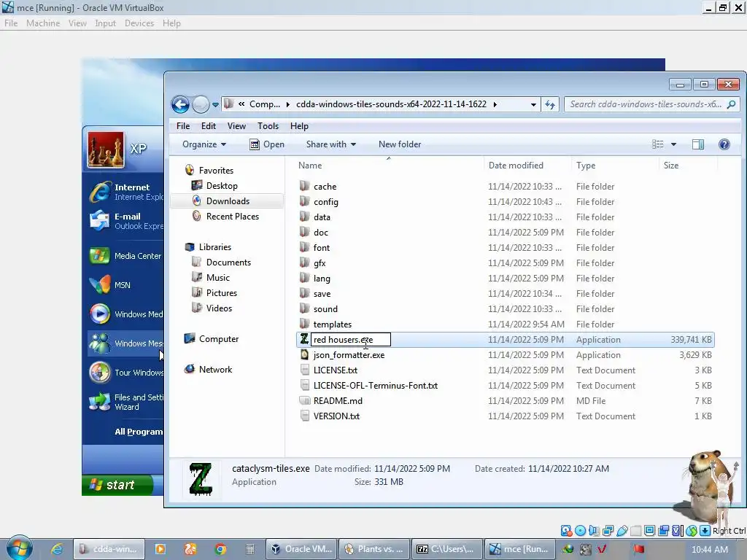Viewport: 747px width, 560px height.
Task: Select LICENSE.txt file icon
Action: (304, 370)
